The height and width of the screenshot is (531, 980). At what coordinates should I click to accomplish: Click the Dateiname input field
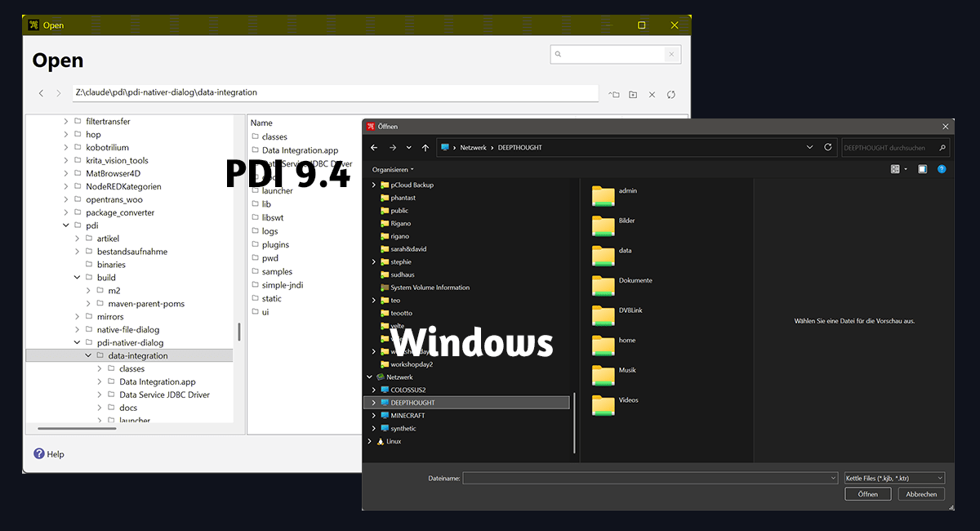650,478
